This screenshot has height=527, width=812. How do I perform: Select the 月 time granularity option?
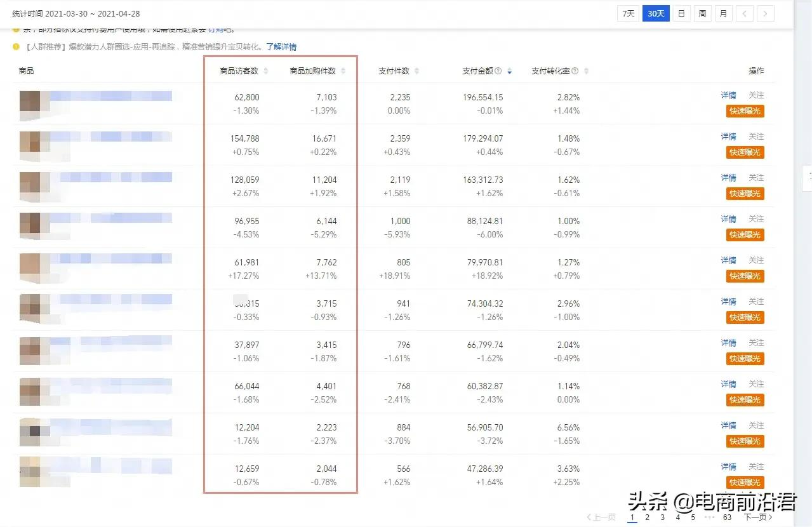(x=723, y=13)
